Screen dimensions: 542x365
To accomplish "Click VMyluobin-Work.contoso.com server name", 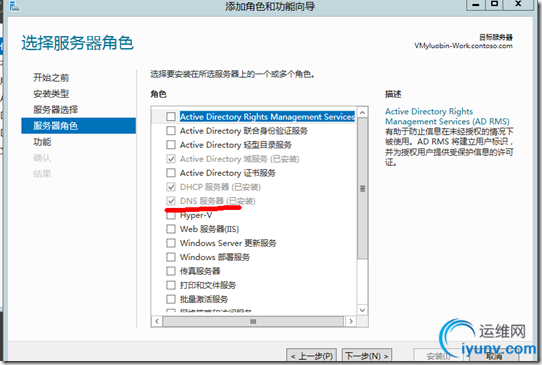I will [463, 46].
